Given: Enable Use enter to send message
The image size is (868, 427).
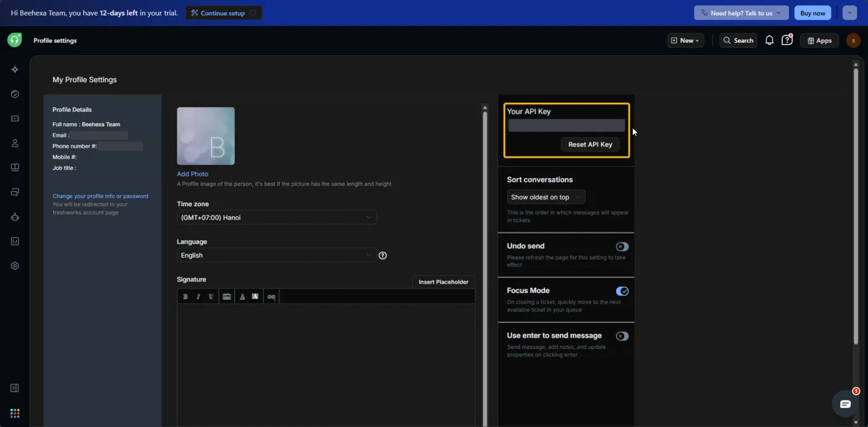Looking at the screenshot, I should (x=622, y=336).
